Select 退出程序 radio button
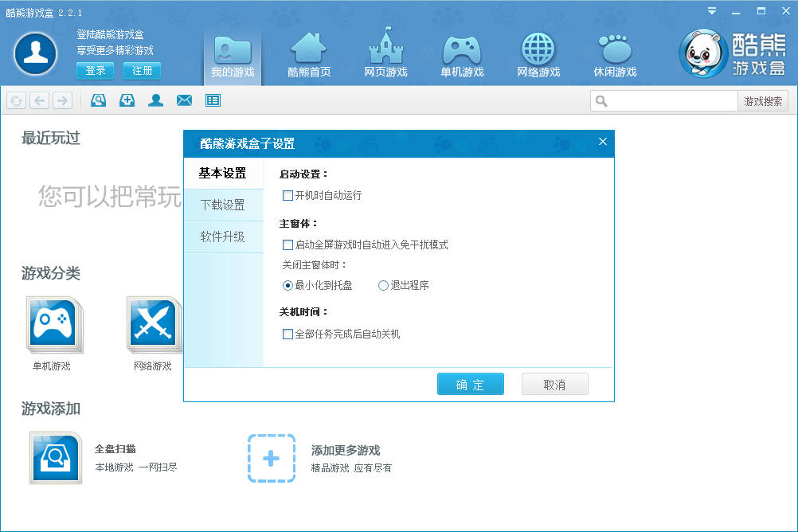The height and width of the screenshot is (532, 798). [x=383, y=286]
